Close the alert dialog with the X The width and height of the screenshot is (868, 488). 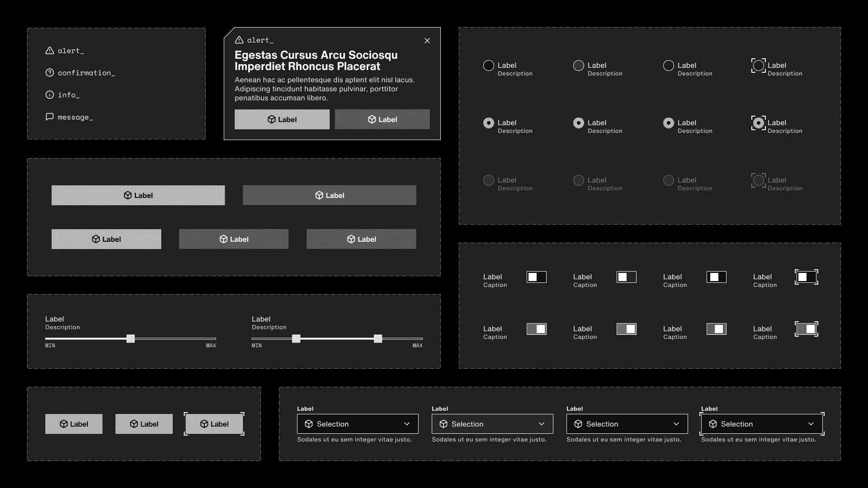pyautogui.click(x=427, y=41)
